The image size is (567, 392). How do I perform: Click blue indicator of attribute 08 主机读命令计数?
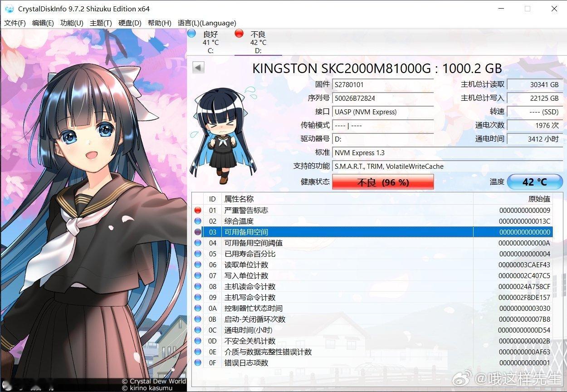[x=198, y=286]
